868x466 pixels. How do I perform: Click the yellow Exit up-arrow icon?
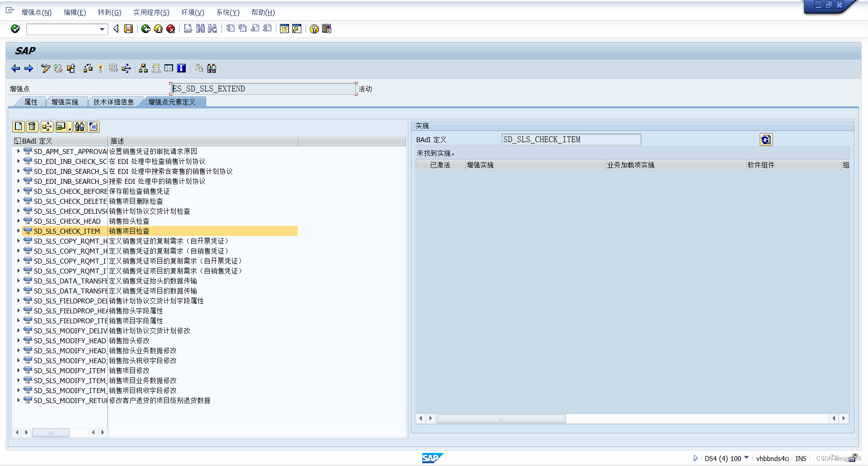(x=158, y=29)
